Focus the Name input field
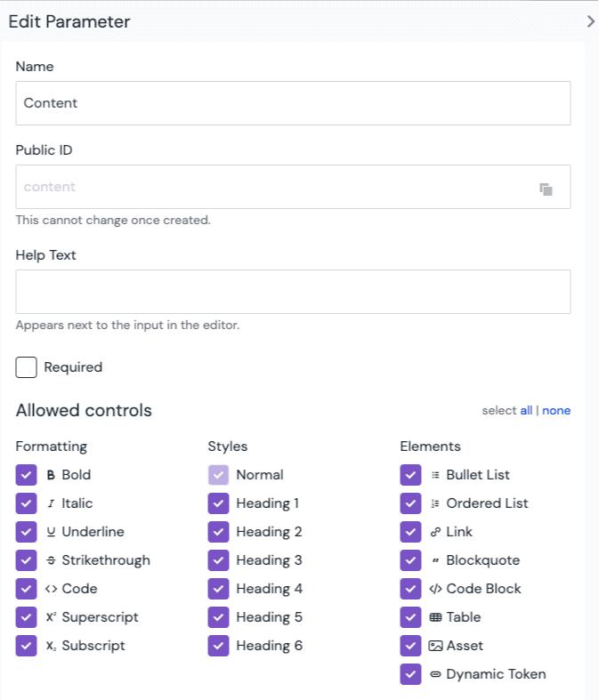This screenshot has width=599, height=700. click(293, 103)
